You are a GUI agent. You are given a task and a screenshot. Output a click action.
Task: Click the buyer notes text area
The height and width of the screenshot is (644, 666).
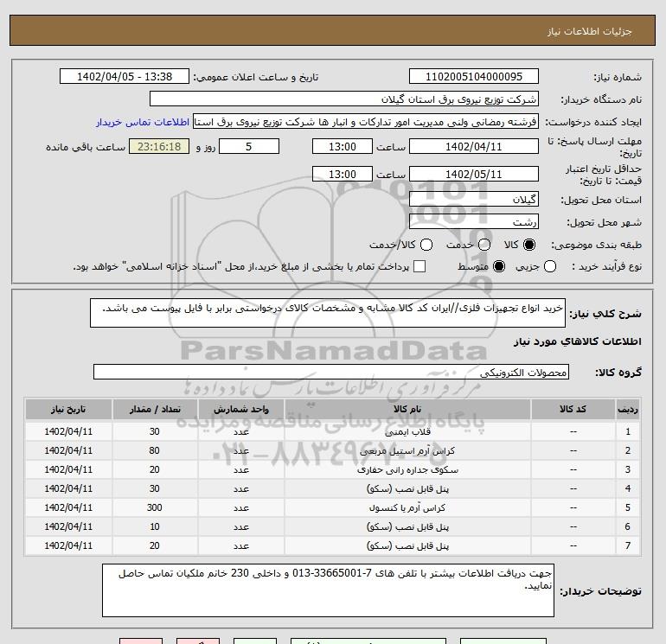328,590
